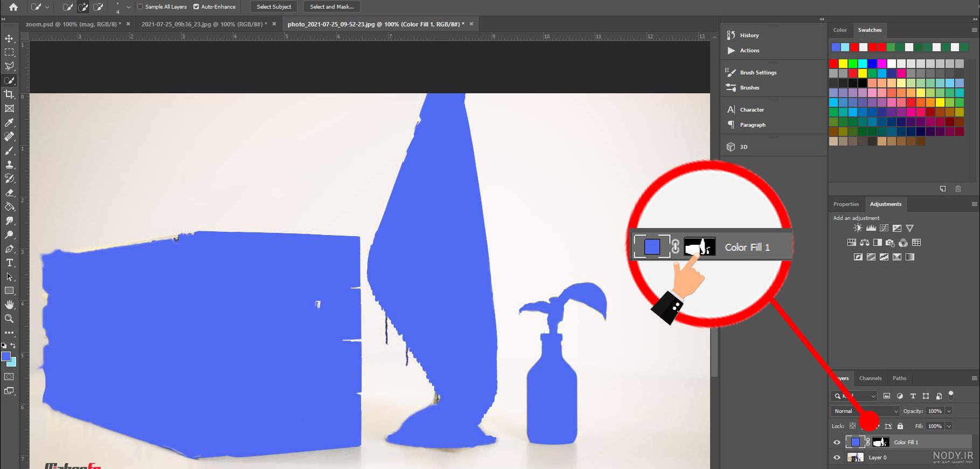This screenshot has width=980, height=469.
Task: Click the blue foreground color swatch
Action: pos(6,356)
